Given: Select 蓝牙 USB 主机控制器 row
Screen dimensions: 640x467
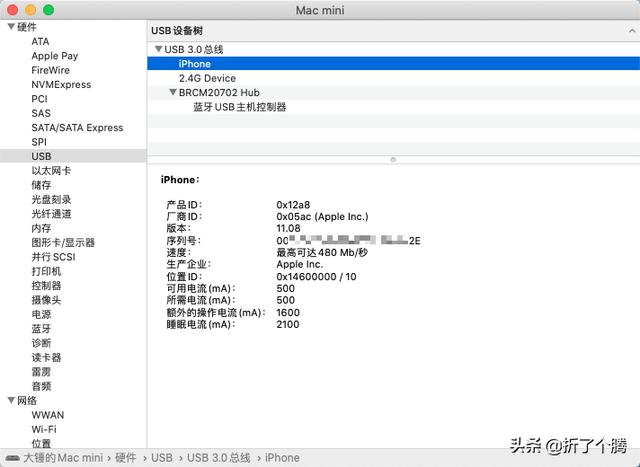Looking at the screenshot, I should click(393, 107).
